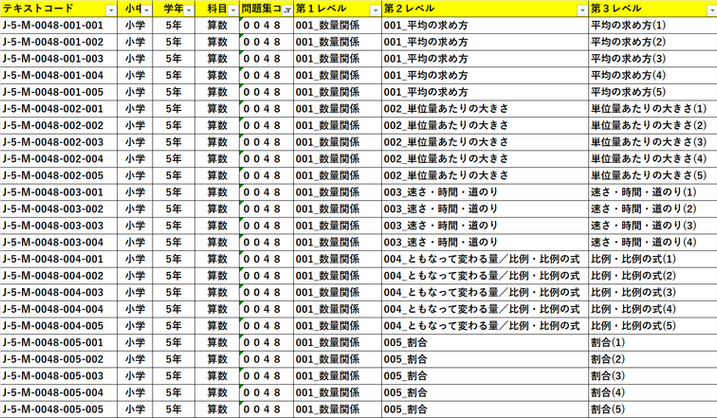This screenshot has width=717, height=418.
Task: Select 004_ともなって変わる量 cell in row J-5-M-0048-004-002
Action: 485,276
